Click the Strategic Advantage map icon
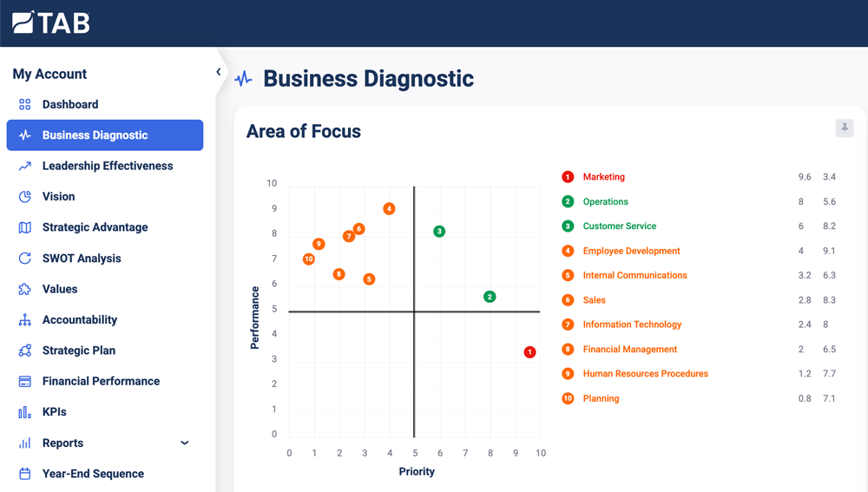 click(25, 227)
